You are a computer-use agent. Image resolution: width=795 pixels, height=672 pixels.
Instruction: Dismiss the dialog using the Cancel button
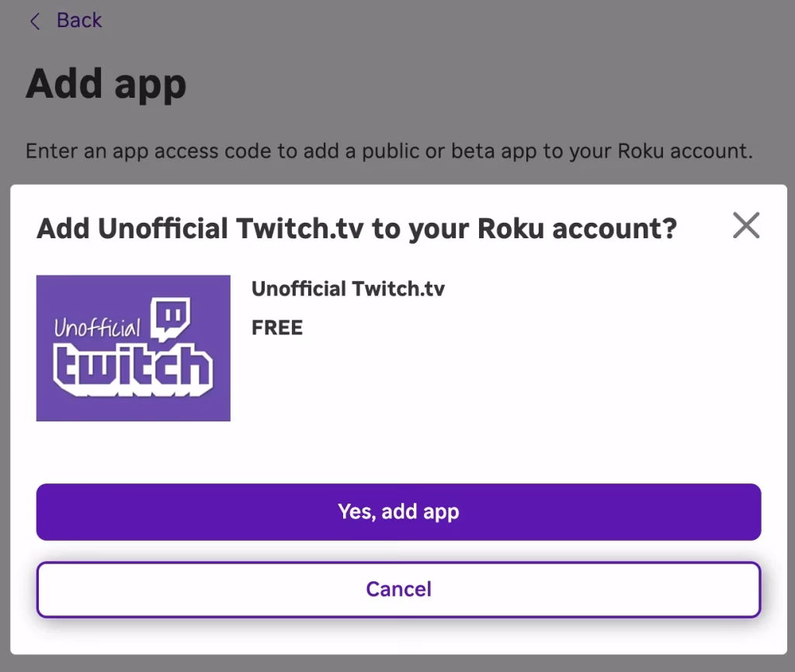click(397, 589)
